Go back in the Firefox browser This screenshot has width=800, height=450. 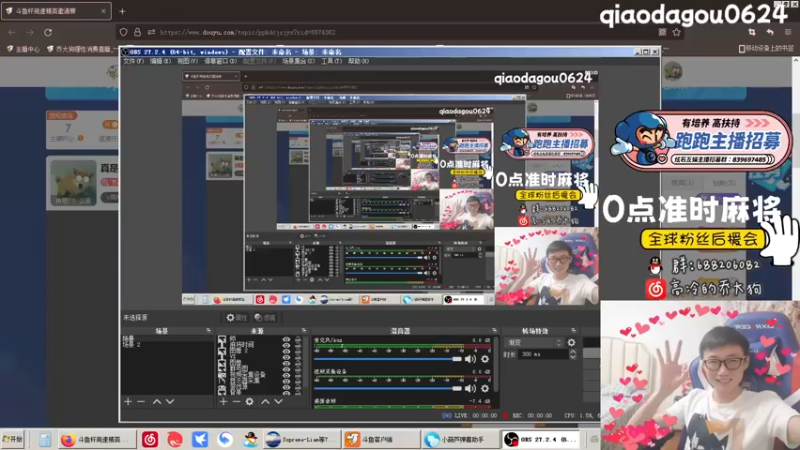pyautogui.click(x=12, y=32)
